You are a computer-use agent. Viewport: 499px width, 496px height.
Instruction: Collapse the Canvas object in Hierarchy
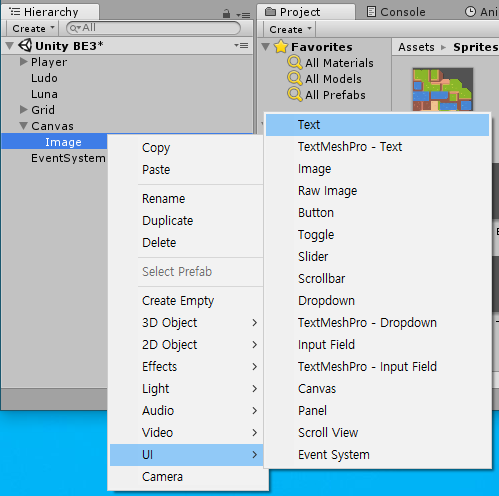point(23,126)
